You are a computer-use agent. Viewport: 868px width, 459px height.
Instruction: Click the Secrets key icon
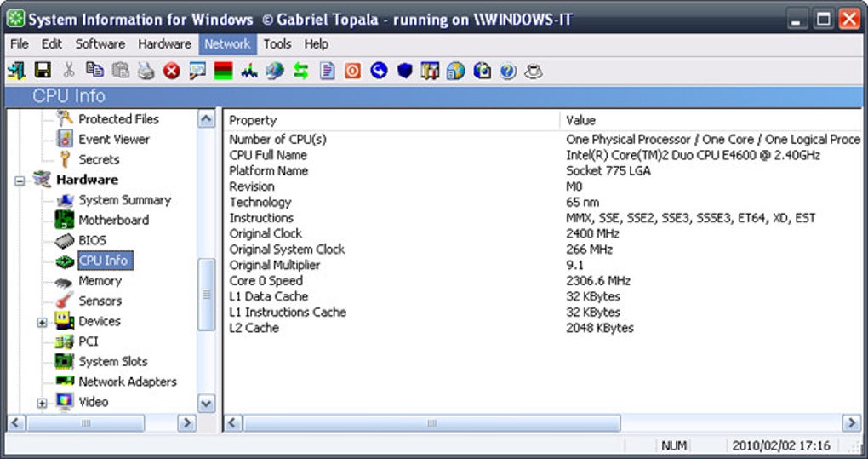[65, 159]
